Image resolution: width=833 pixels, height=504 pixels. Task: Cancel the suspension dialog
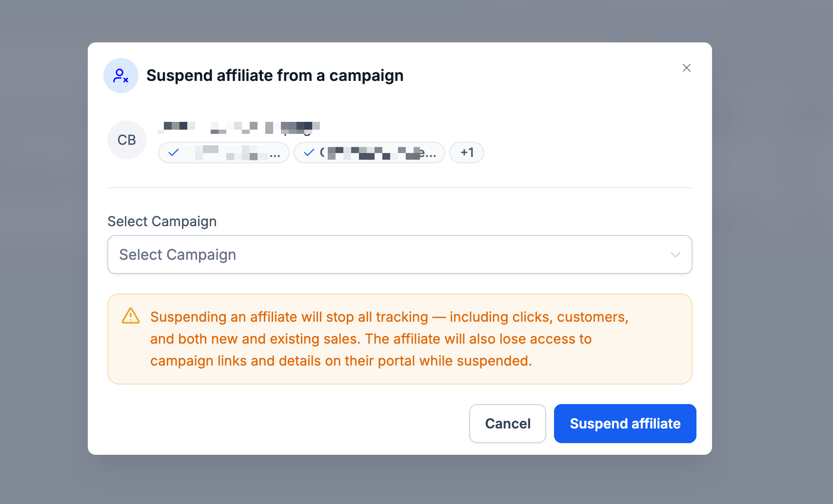pyautogui.click(x=508, y=424)
